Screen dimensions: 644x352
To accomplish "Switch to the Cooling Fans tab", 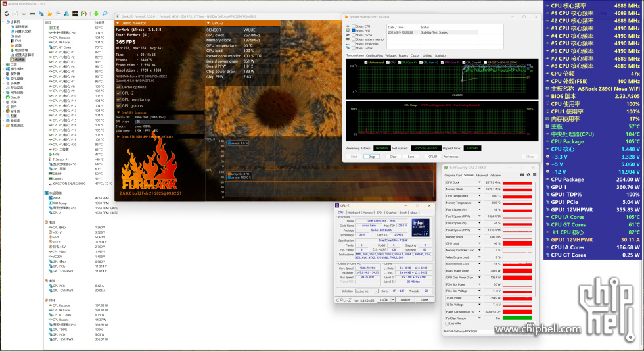I will point(374,55).
